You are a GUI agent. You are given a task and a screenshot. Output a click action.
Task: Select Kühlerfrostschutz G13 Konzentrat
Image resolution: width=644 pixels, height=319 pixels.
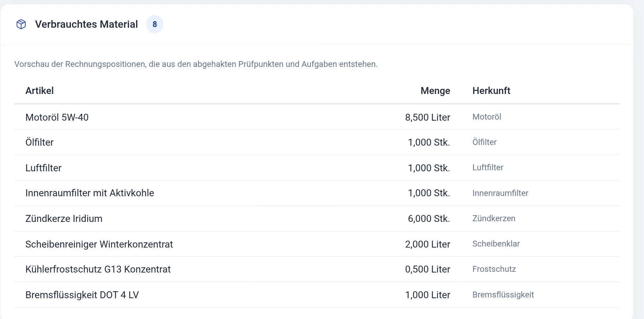pos(98,269)
